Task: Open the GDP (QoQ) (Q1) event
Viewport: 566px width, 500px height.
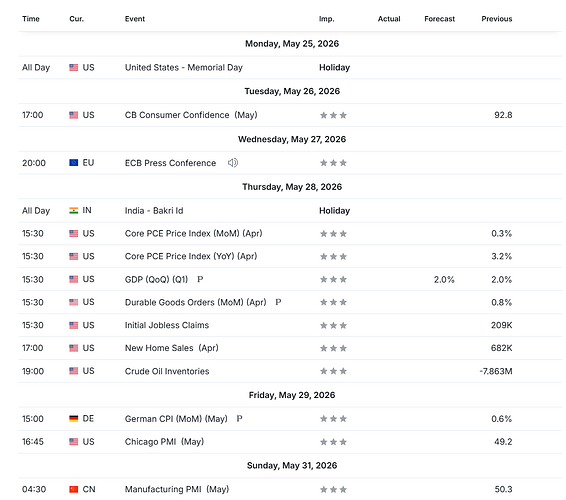Action: pyautogui.click(x=156, y=279)
